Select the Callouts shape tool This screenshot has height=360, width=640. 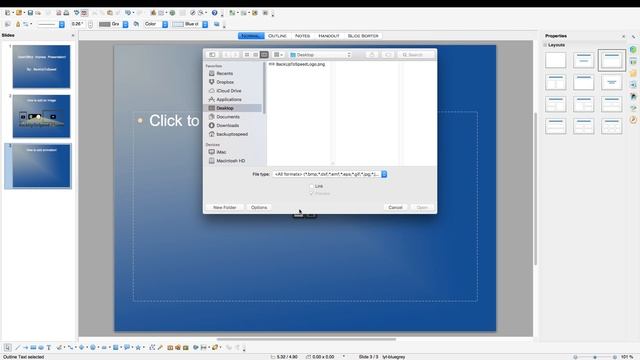point(127,347)
